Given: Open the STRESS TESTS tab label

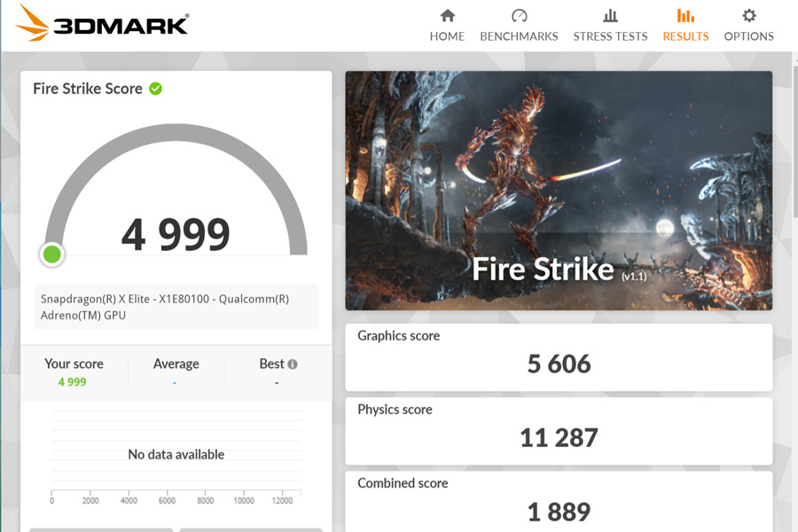Looking at the screenshot, I should click(x=610, y=36).
